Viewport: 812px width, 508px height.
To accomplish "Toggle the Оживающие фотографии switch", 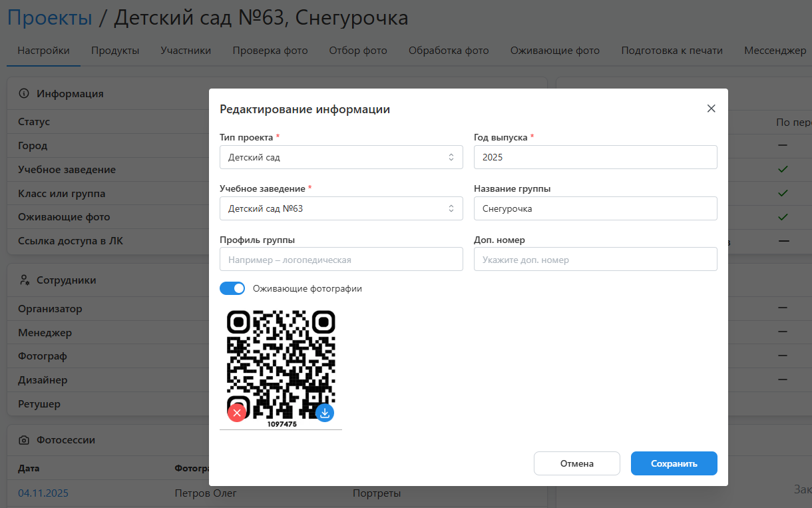I will click(x=232, y=288).
